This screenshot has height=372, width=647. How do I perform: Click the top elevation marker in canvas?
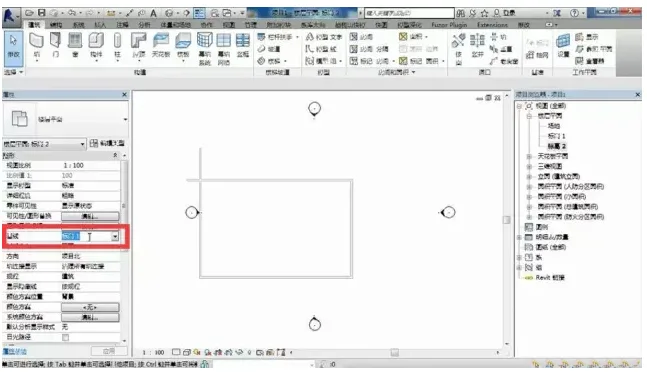coord(314,108)
